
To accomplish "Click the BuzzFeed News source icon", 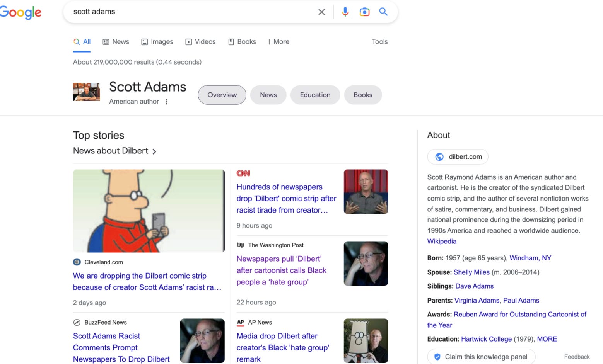I will click(x=77, y=322).
